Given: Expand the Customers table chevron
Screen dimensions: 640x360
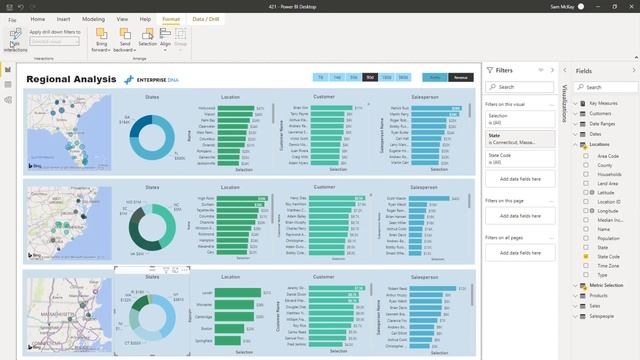Looking at the screenshot, I should (576, 113).
